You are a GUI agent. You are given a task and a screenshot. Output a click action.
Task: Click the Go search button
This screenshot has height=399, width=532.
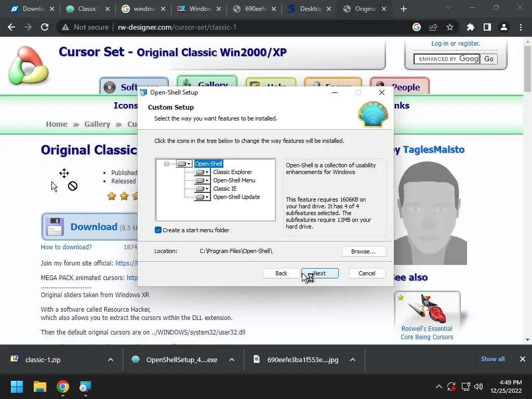click(x=488, y=59)
